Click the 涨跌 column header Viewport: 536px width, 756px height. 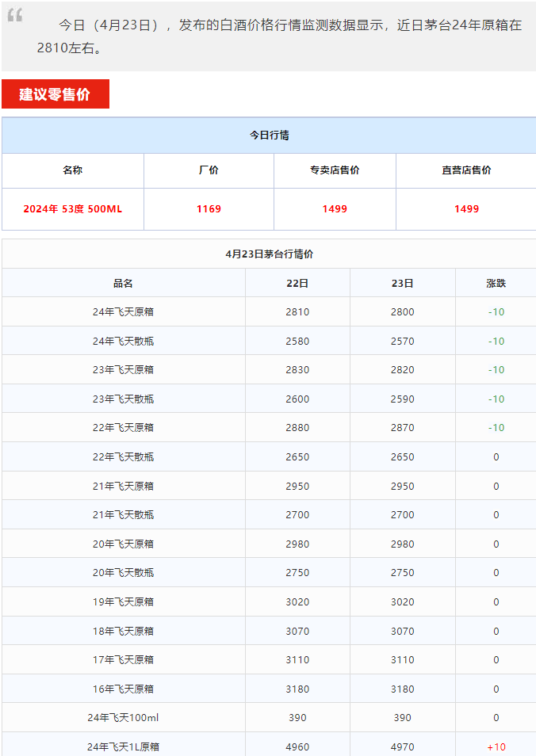click(x=496, y=283)
